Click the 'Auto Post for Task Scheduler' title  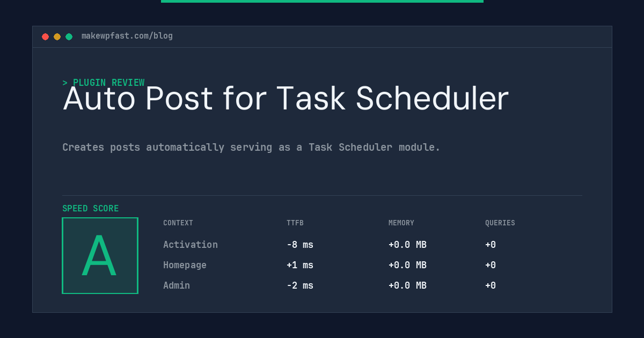[286, 99]
